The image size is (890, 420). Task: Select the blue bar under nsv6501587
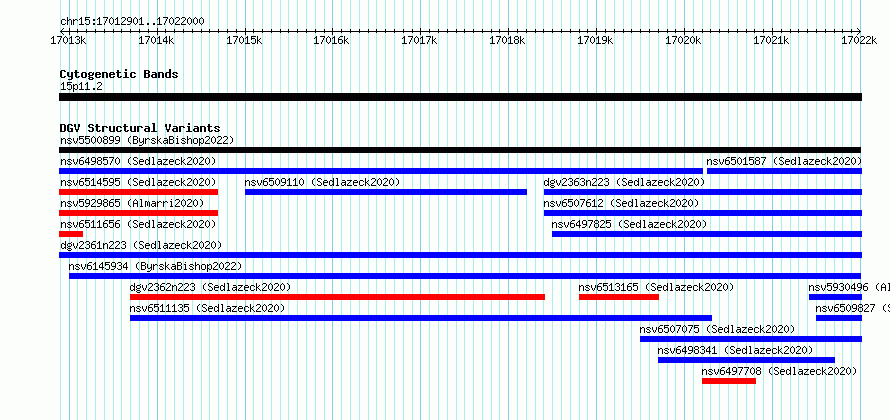(784, 171)
